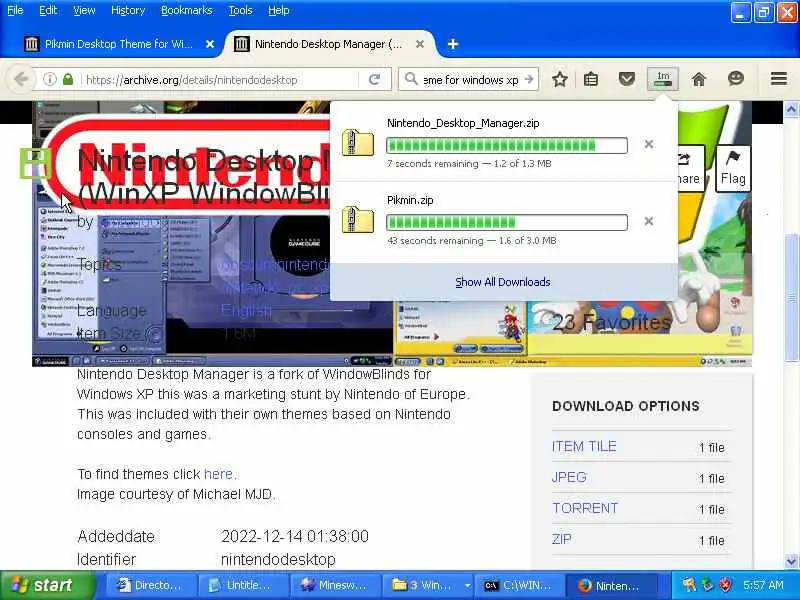The height and width of the screenshot is (600, 800).
Task: Click the Nintendo_Desktop_Manager.zip file icon
Action: 358,142
